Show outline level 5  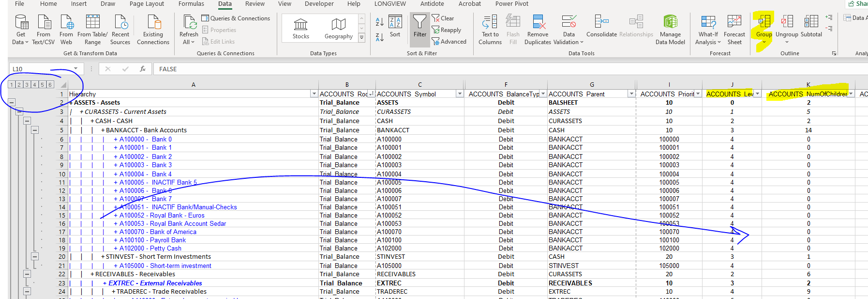[42, 85]
